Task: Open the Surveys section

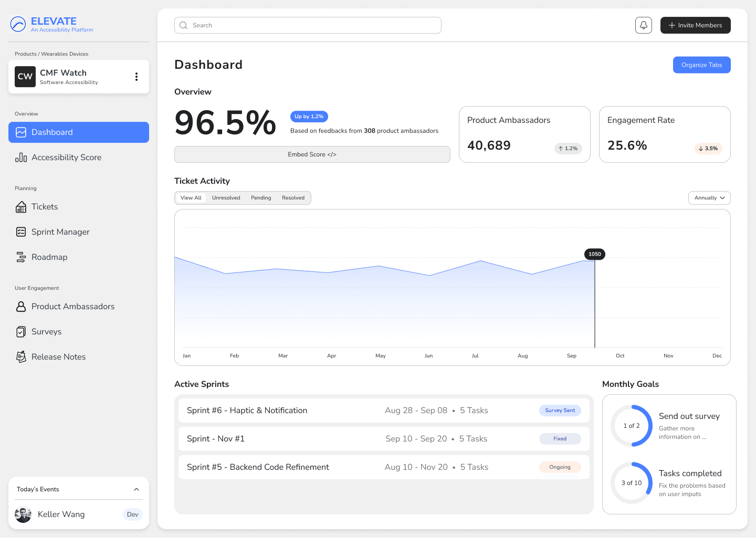Action: point(47,331)
